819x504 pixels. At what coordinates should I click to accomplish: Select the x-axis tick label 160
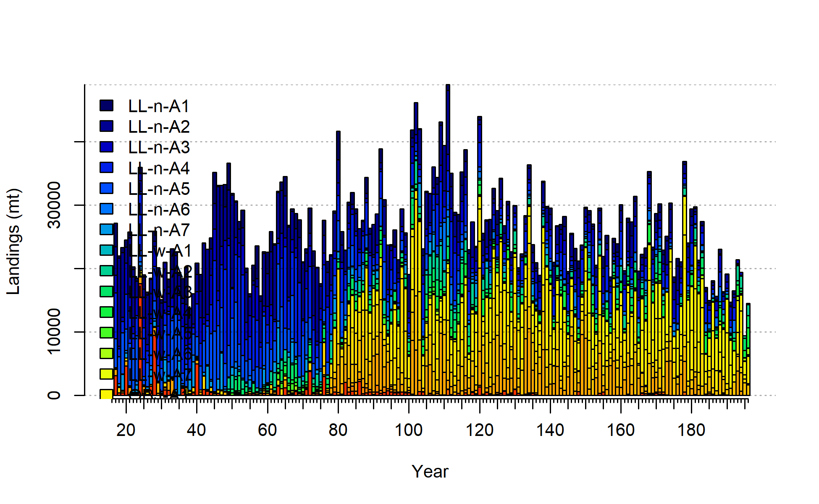pyautogui.click(x=621, y=430)
